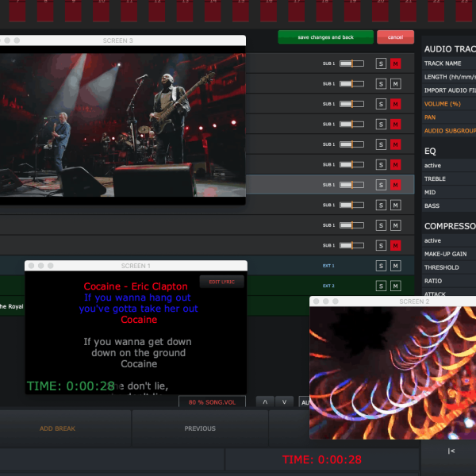Solo the EXT 2 track
Image resolution: width=476 pixels, height=476 pixels.
point(381,286)
